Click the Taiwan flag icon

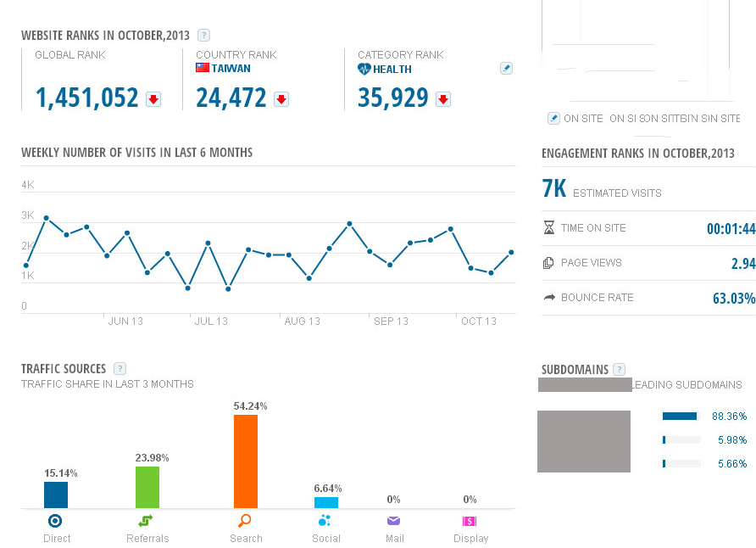(x=203, y=68)
